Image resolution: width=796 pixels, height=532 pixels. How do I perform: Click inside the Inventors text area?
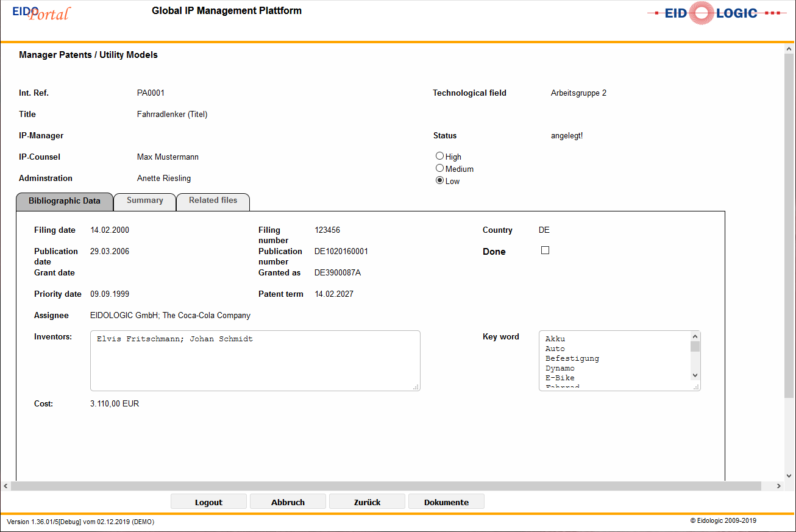[x=255, y=361]
